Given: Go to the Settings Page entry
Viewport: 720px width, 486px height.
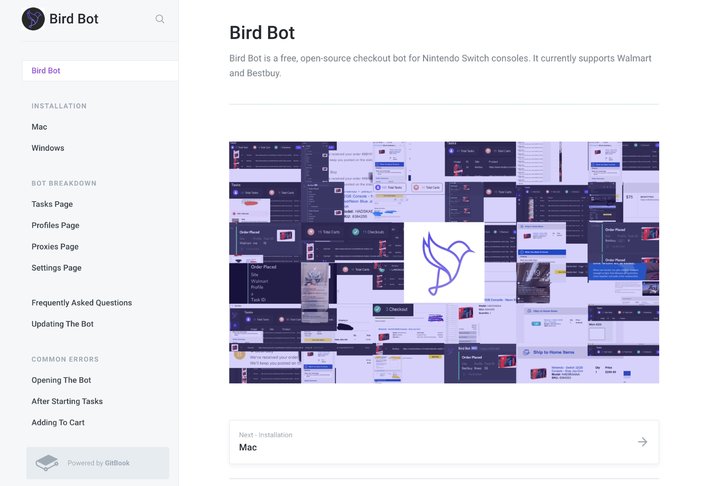Looking at the screenshot, I should 56,267.
